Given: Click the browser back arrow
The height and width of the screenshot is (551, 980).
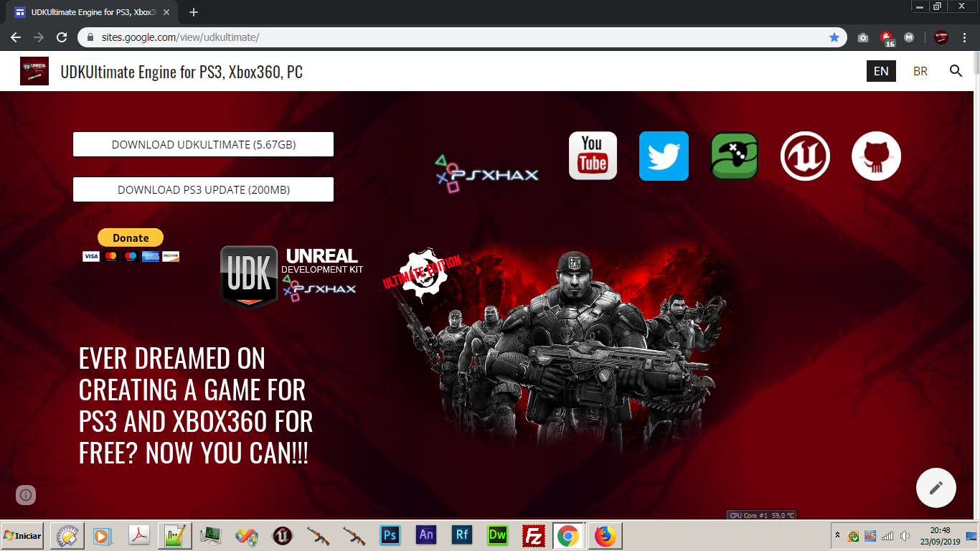Looking at the screenshot, I should tap(16, 37).
